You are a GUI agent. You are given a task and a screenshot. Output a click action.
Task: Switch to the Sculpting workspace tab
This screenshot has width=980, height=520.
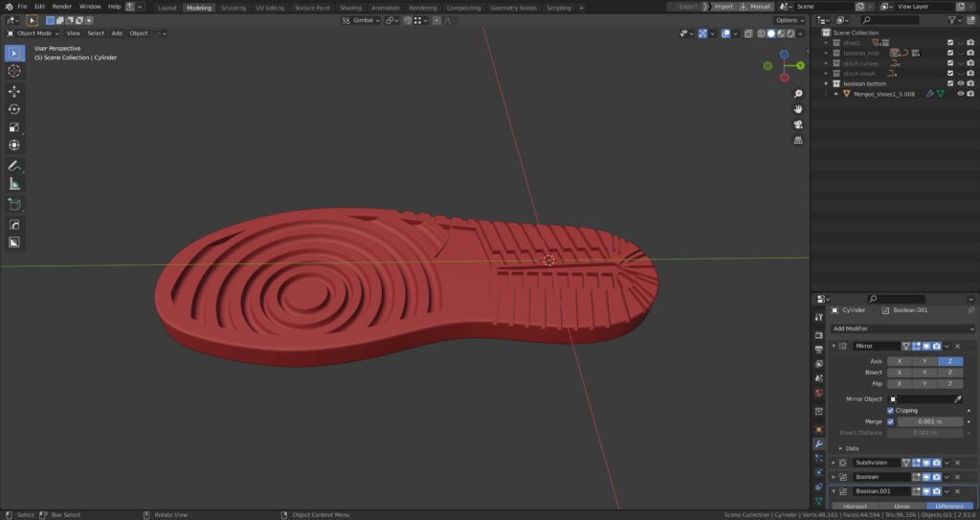coord(234,8)
